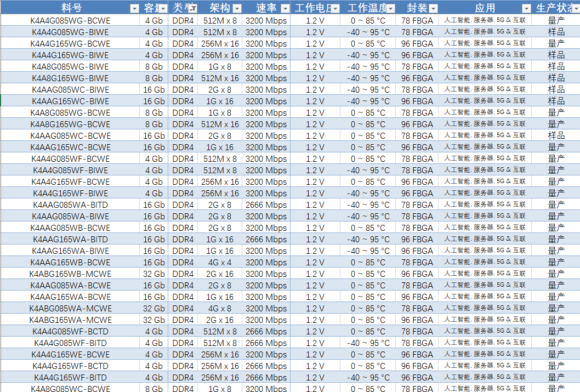Viewport: 580px width, 392px height.
Task: Select cell K4A4G085WF-BIWE
Action: click(70, 170)
